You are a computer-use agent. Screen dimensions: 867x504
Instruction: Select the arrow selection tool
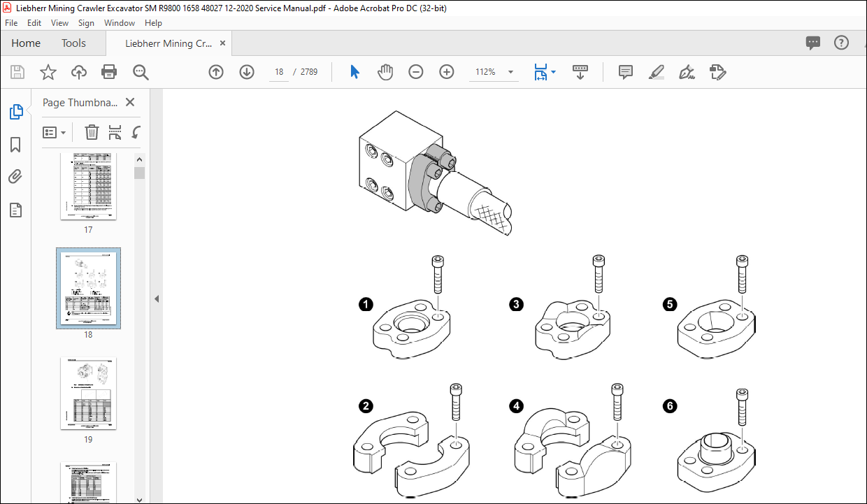(x=354, y=72)
